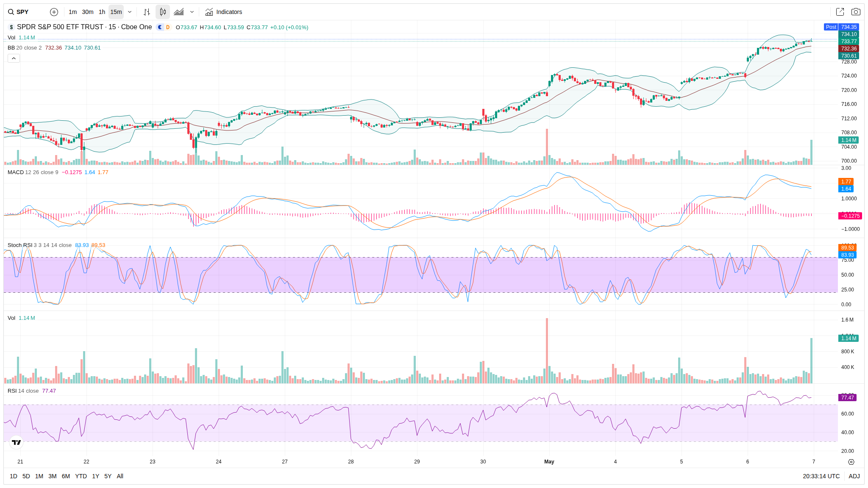Switch to the 1h interval
868x488 pixels.
coord(102,12)
